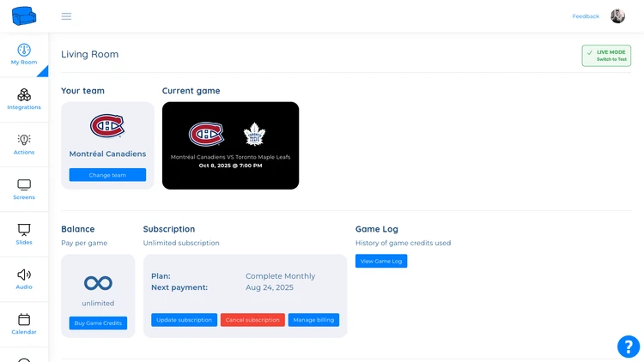Viewport: 644px width, 362px height.
Task: Click the red Cancel subscription button
Action: 252,320
